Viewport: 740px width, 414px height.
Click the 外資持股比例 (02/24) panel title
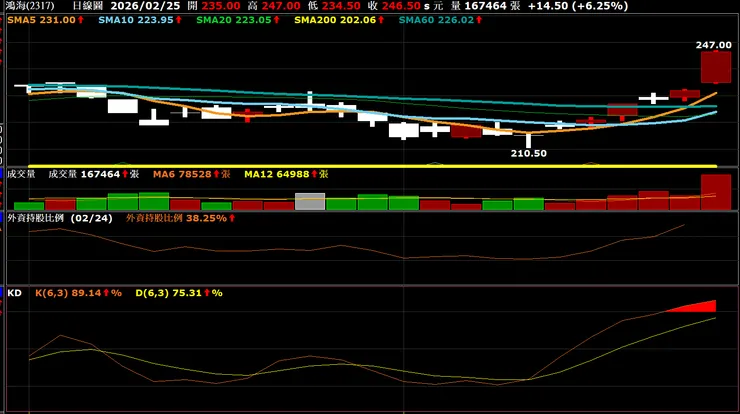(x=60, y=218)
